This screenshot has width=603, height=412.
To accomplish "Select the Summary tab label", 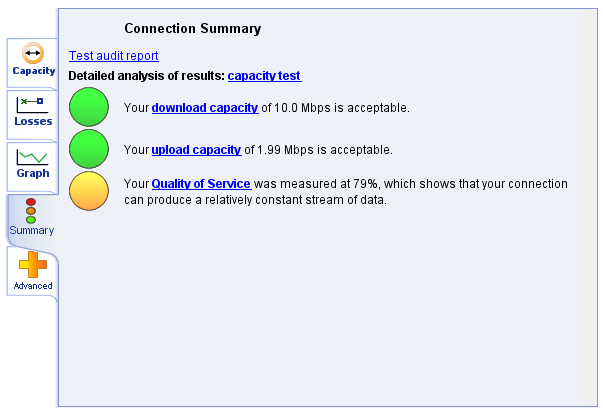I will [32, 230].
